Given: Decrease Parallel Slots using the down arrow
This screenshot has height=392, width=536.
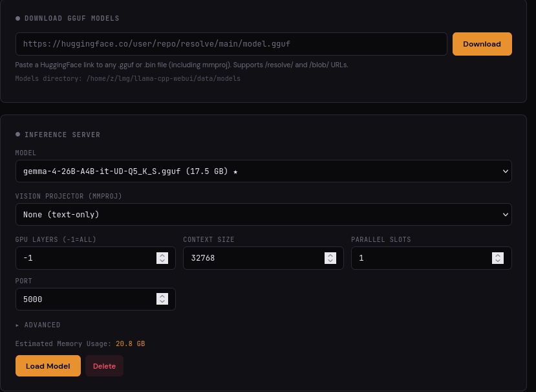Looking at the screenshot, I should [x=498, y=261].
